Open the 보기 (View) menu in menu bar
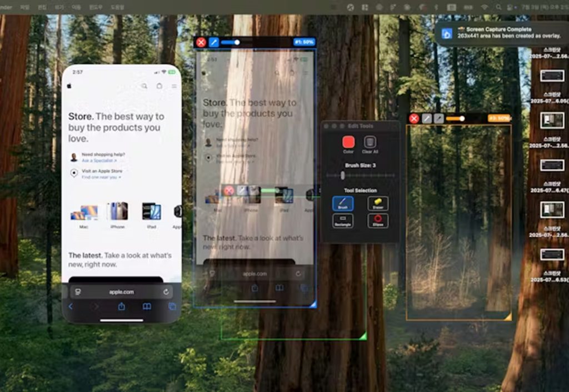Screen dimensions: 569x392 click(59, 7)
